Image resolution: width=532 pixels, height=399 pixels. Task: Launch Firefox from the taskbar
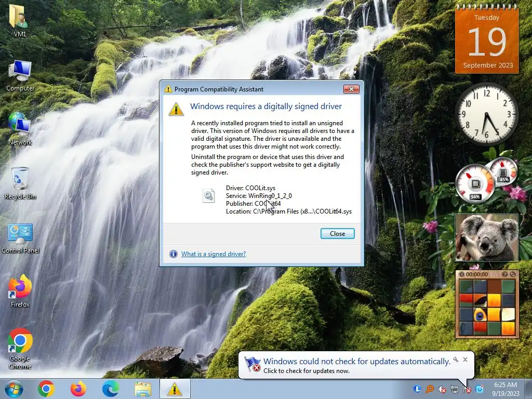(78, 389)
